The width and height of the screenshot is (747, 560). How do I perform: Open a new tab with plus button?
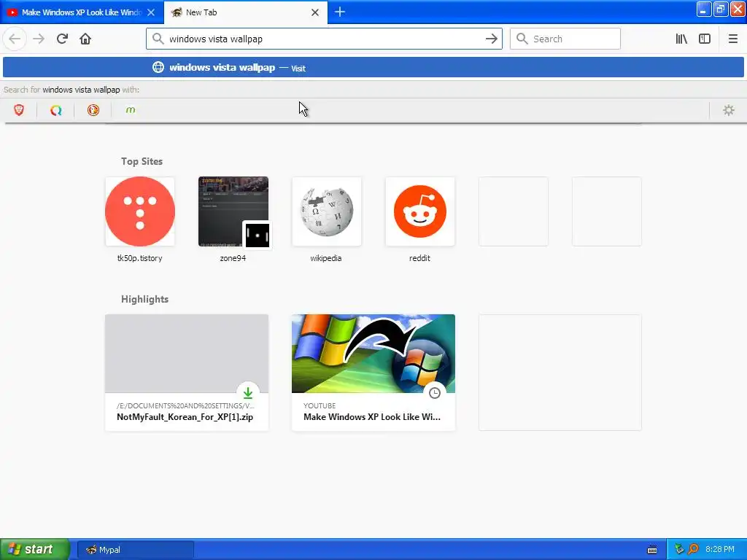(340, 12)
